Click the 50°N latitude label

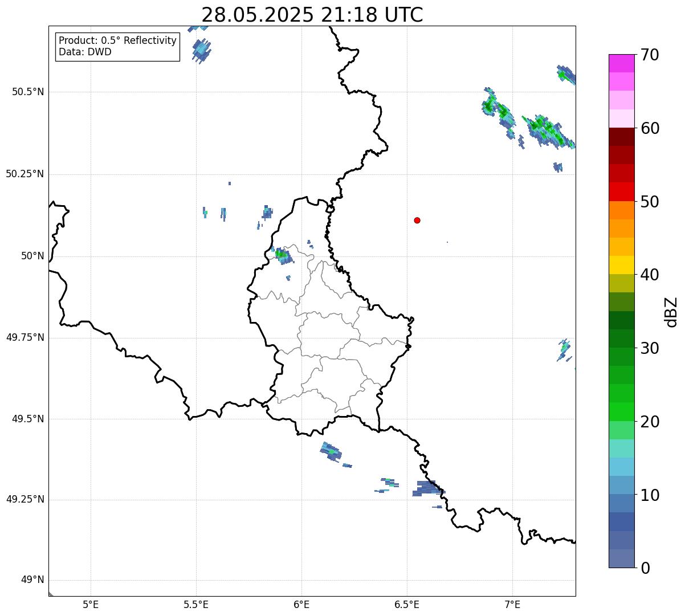(x=32, y=256)
